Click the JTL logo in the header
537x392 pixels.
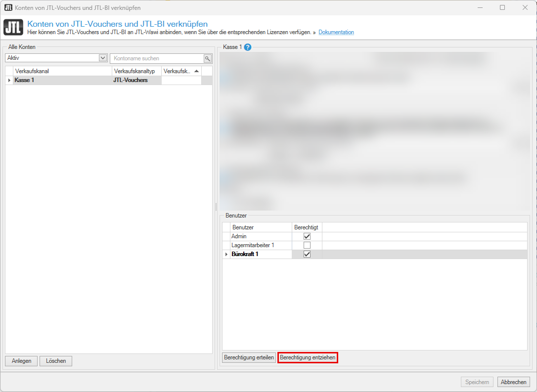13,28
